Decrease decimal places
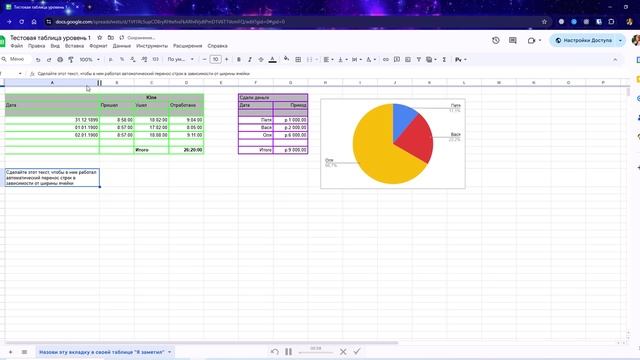Viewport: 640px width, 360px height. tap(133, 60)
